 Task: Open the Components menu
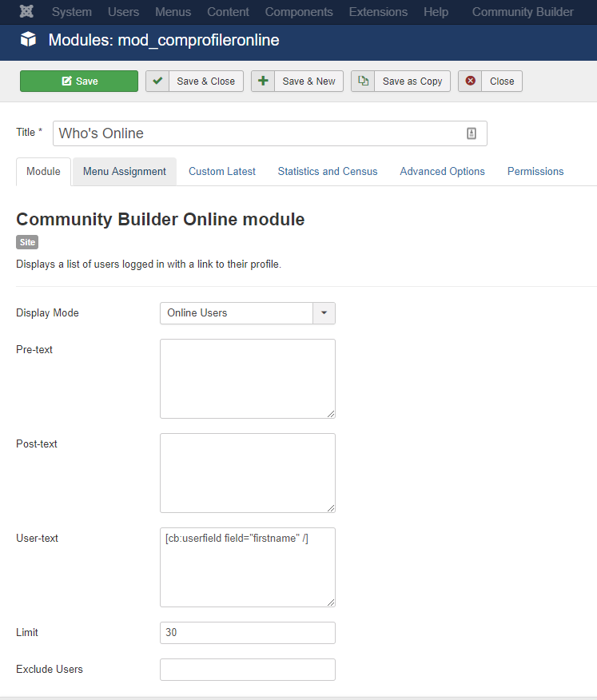pos(299,12)
